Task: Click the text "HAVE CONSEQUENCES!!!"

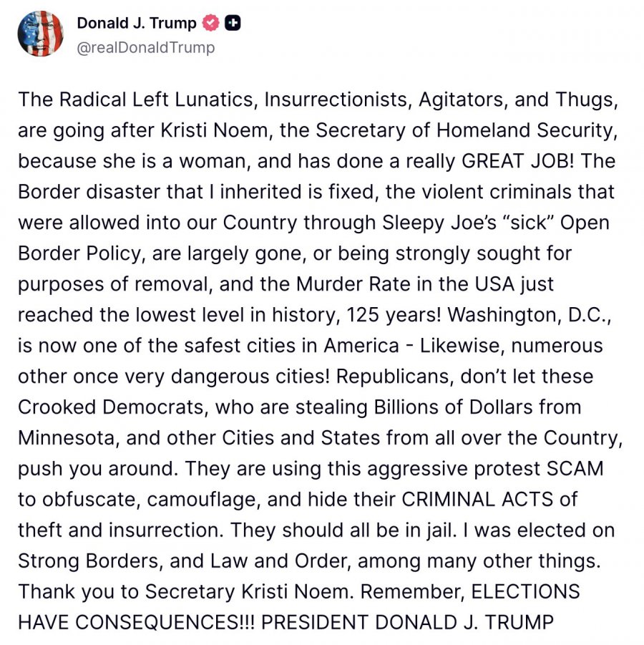Action: point(137,622)
